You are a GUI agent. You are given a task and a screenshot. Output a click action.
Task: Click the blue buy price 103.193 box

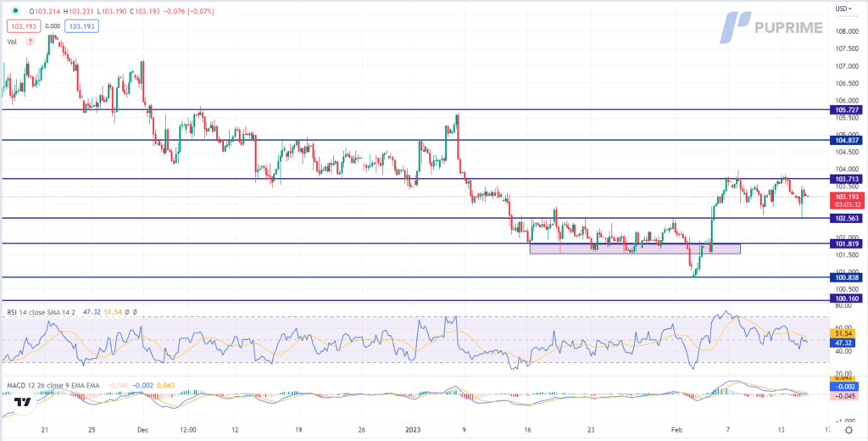81,26
